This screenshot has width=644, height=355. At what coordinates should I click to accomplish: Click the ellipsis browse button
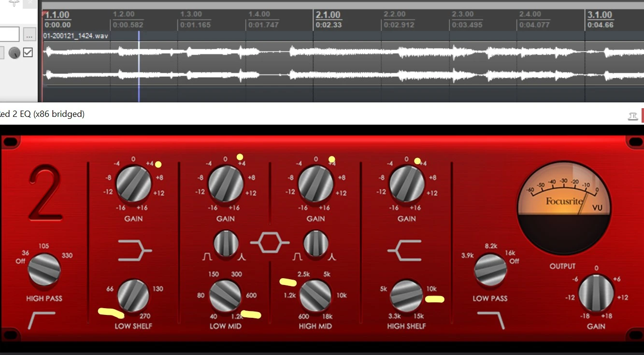[x=29, y=35]
